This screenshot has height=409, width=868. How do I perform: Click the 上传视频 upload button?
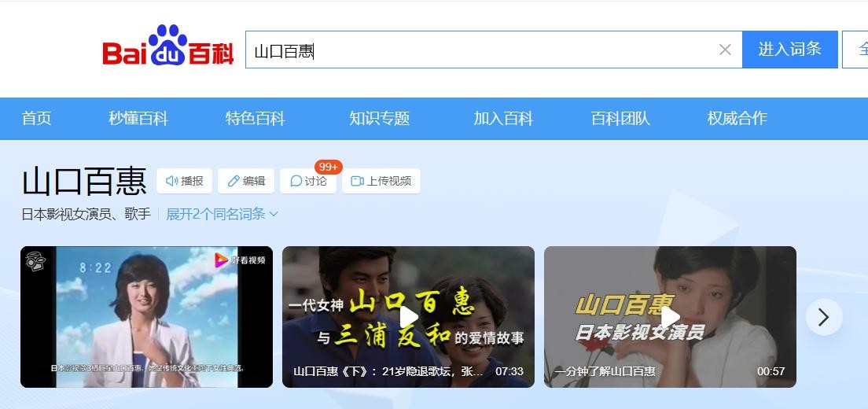coord(381,181)
